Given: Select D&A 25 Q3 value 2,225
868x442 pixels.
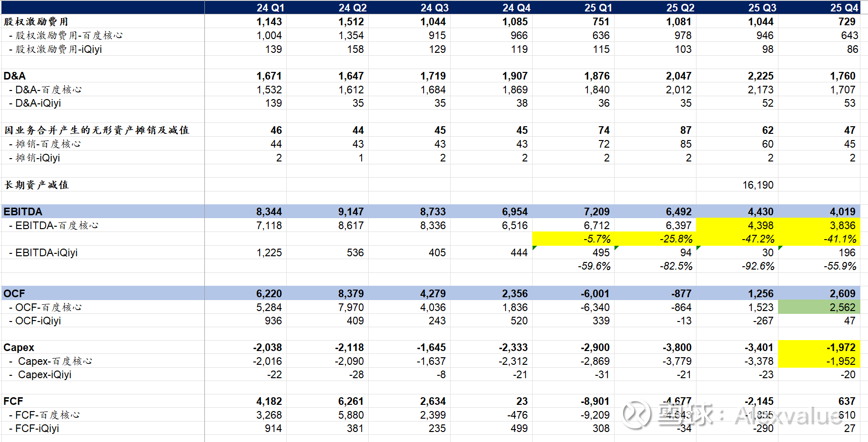Looking at the screenshot, I should pos(760,76).
